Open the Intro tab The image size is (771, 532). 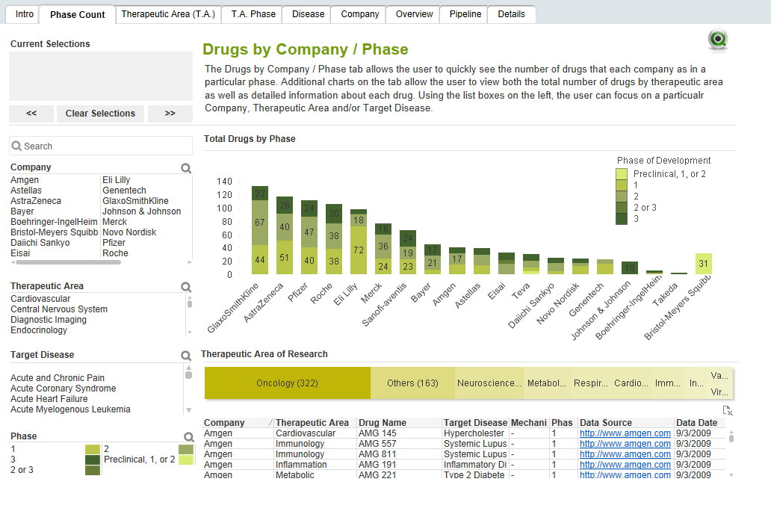[x=25, y=14]
